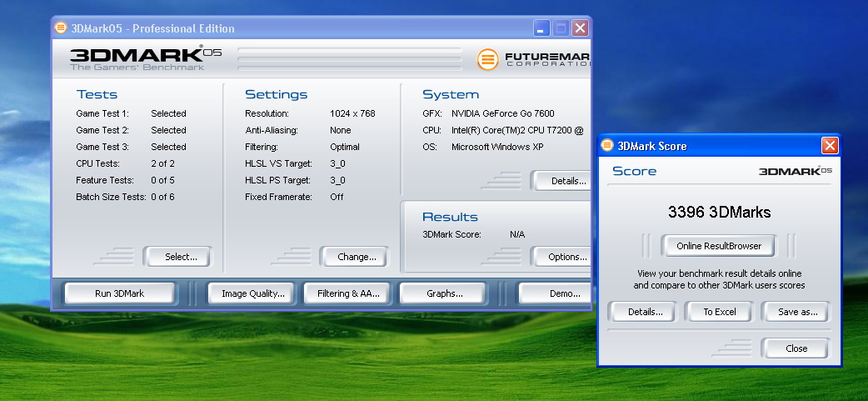
Task: Click the 'Settings' section heading
Action: pyautogui.click(x=277, y=95)
